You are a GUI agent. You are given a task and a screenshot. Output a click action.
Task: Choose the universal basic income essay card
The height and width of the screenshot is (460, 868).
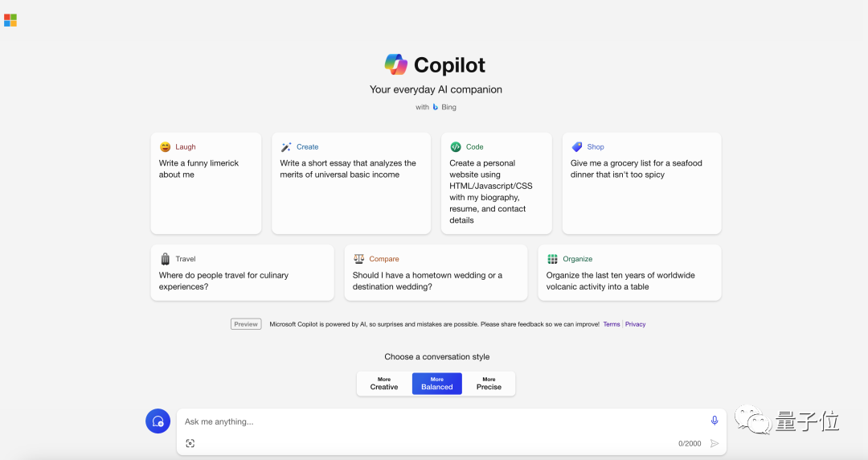coord(351,183)
